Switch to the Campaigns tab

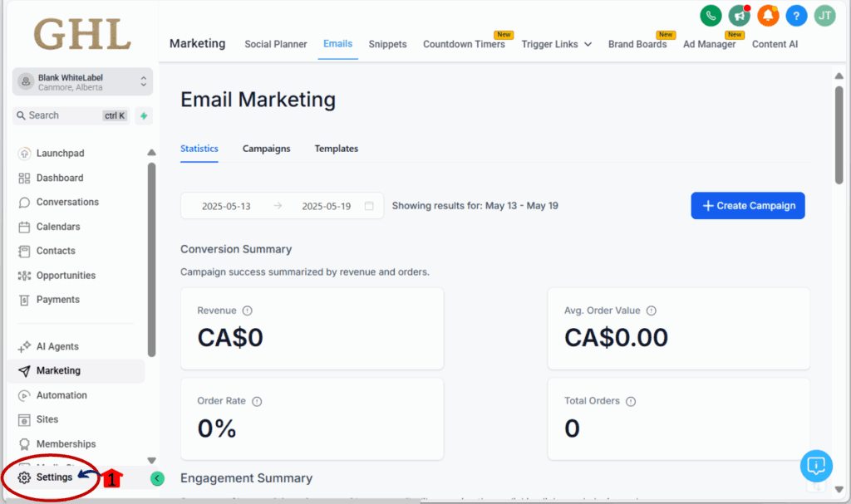266,149
